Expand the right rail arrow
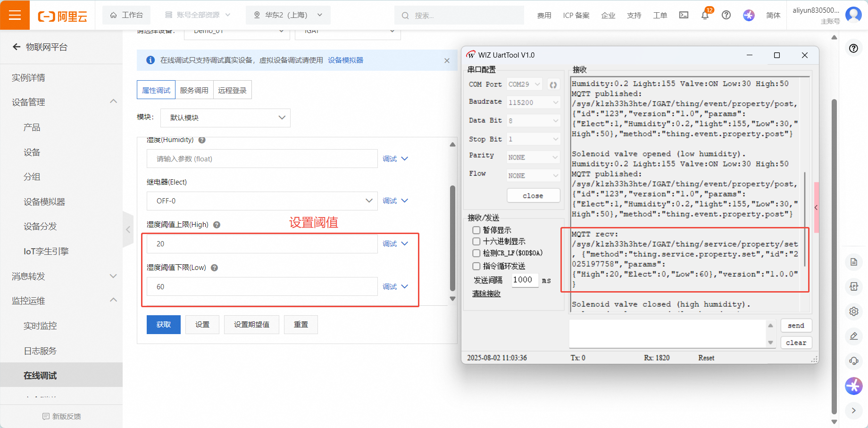This screenshot has height=428, width=868. click(854, 411)
